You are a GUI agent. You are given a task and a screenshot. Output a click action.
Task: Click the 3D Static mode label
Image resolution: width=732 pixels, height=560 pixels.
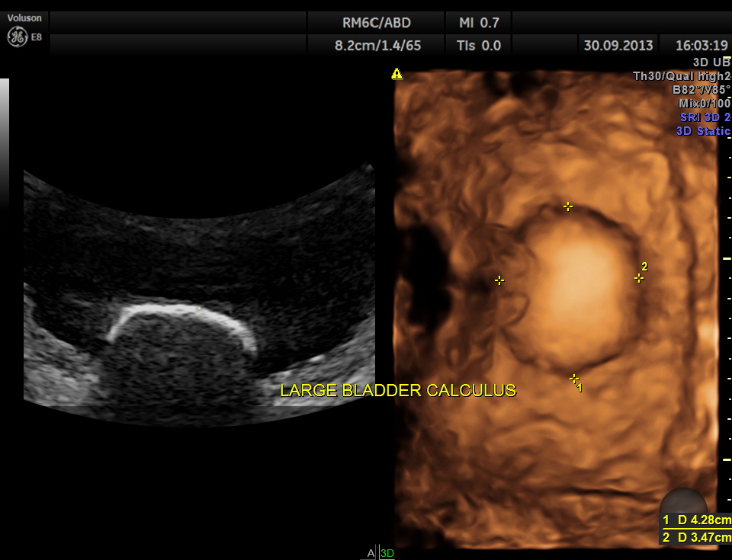pyautogui.click(x=703, y=131)
